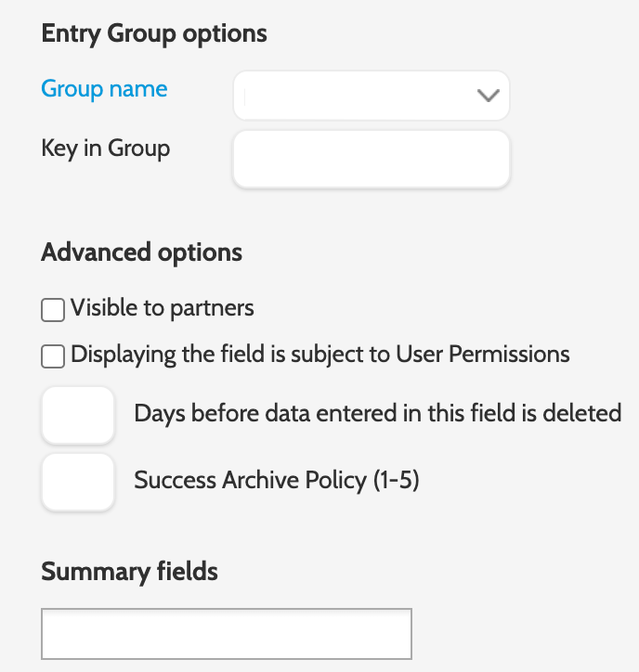Enable the Visible to partners checkbox
639x672 pixels.
click(53, 309)
